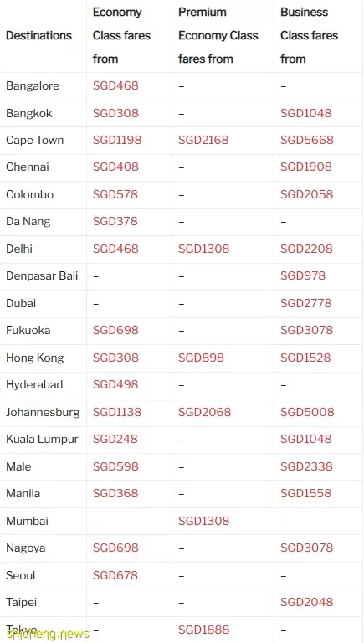Image resolution: width=364 pixels, height=643 pixels.
Task: Open the Male business fare SGD2338
Action: coord(306,466)
